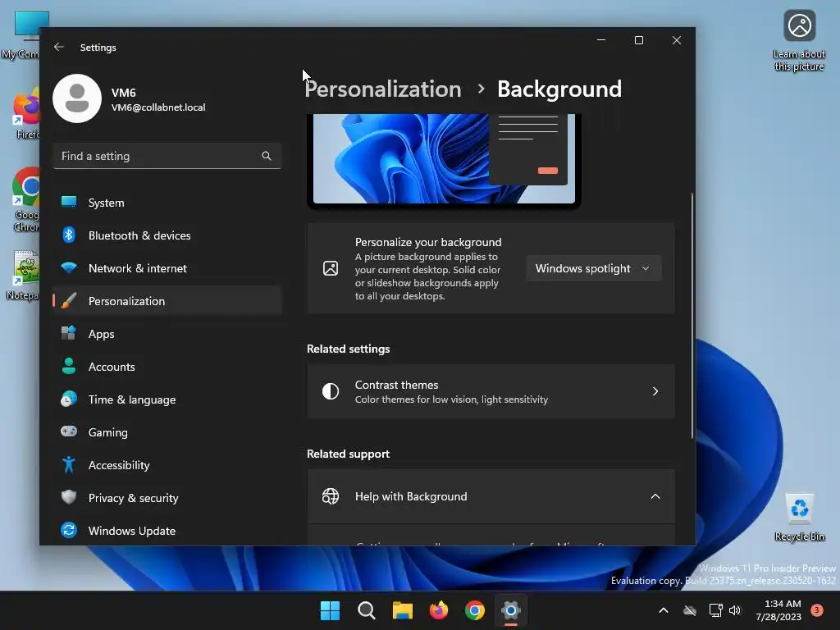Viewport: 840px width, 630px height.
Task: Click the System monitor icon in sidebar
Action: click(x=69, y=202)
